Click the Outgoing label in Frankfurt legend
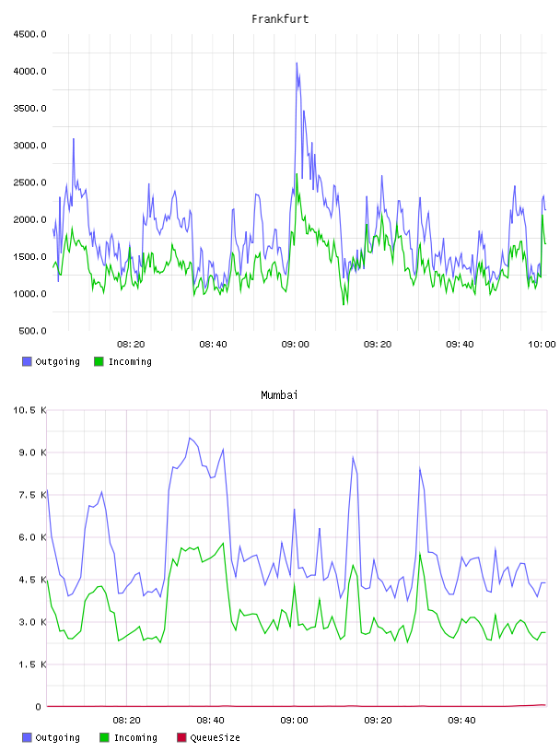 (x=57, y=361)
